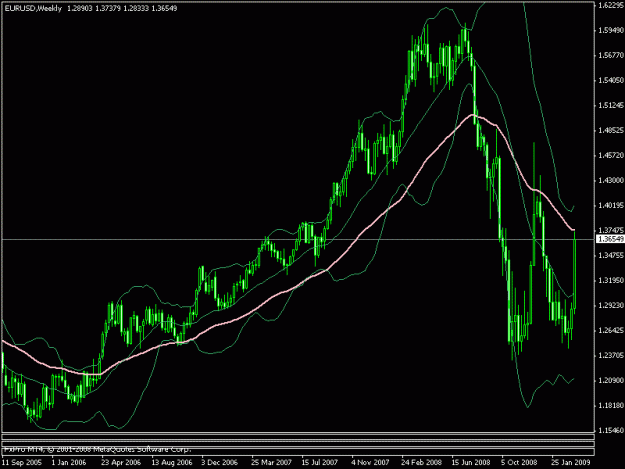
Task: Click the 1.59490 price axis label
Action: tap(611, 30)
